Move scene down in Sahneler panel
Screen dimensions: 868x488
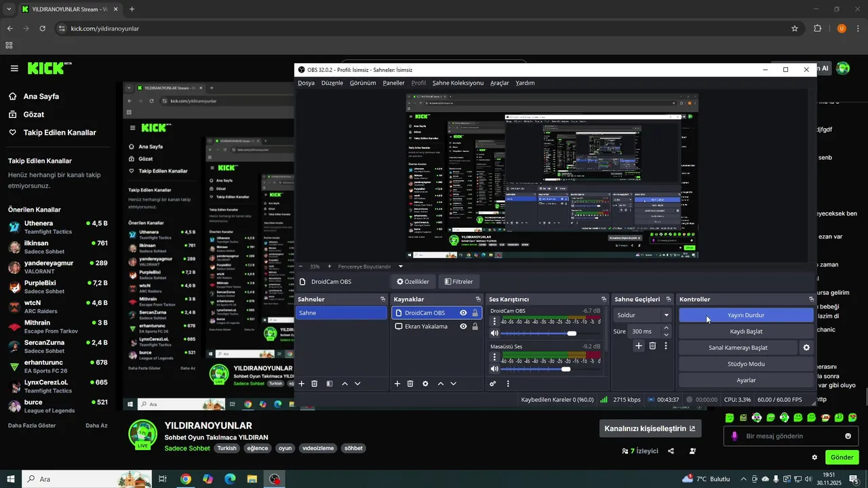(x=357, y=384)
